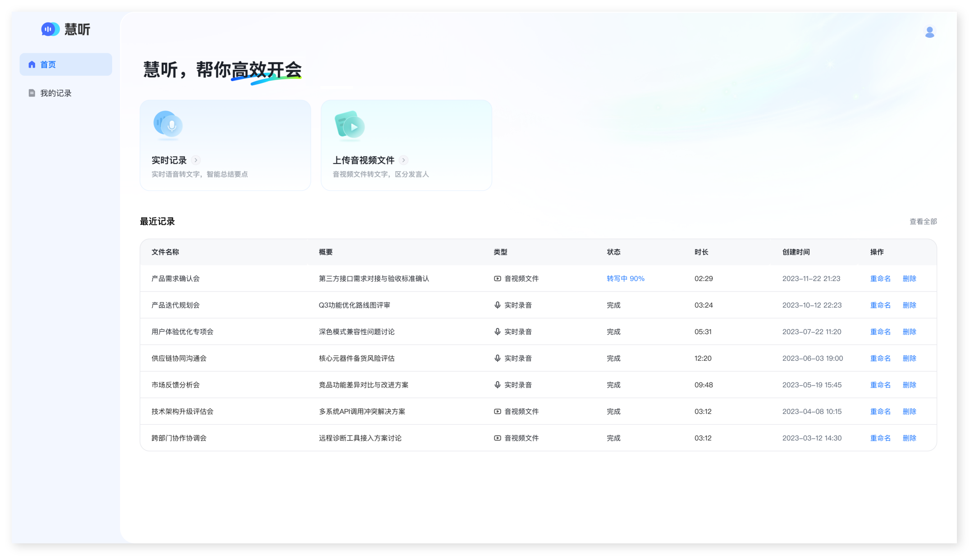Open 我的记录 in the sidebar
The image size is (974, 560).
pyautogui.click(x=56, y=93)
